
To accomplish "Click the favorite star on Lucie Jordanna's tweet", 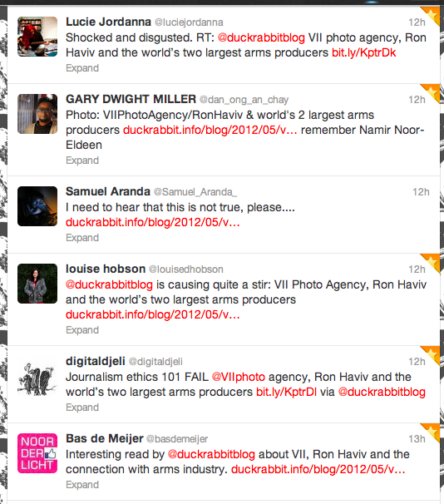I will tap(432, 14).
